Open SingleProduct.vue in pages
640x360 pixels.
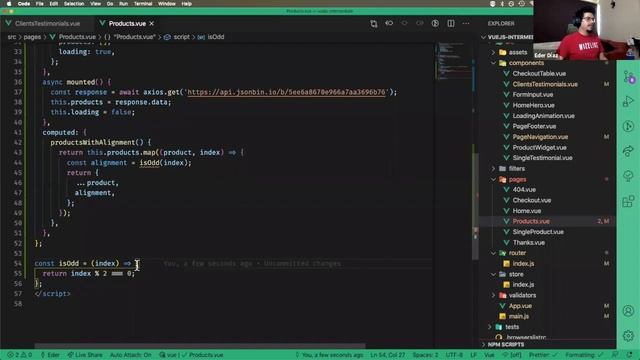538,232
